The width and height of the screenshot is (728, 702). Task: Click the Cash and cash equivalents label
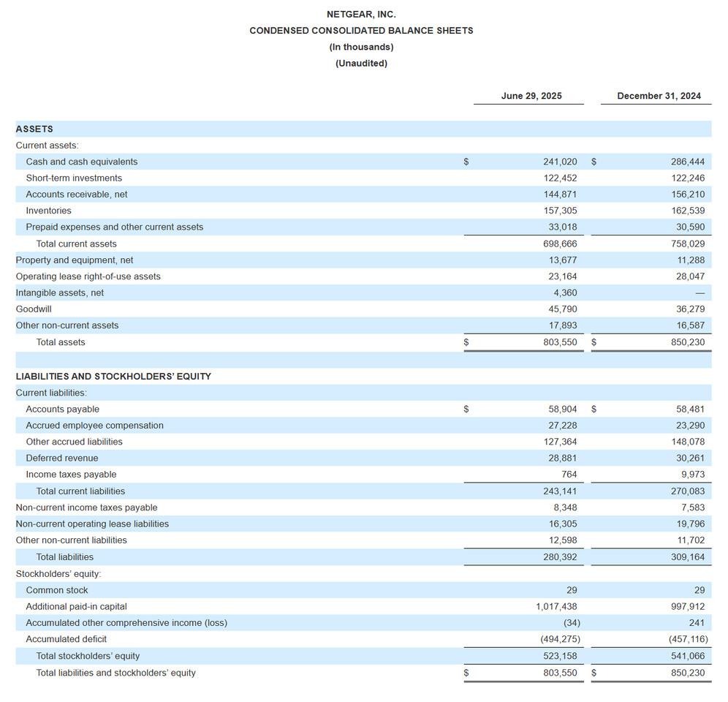click(x=82, y=162)
